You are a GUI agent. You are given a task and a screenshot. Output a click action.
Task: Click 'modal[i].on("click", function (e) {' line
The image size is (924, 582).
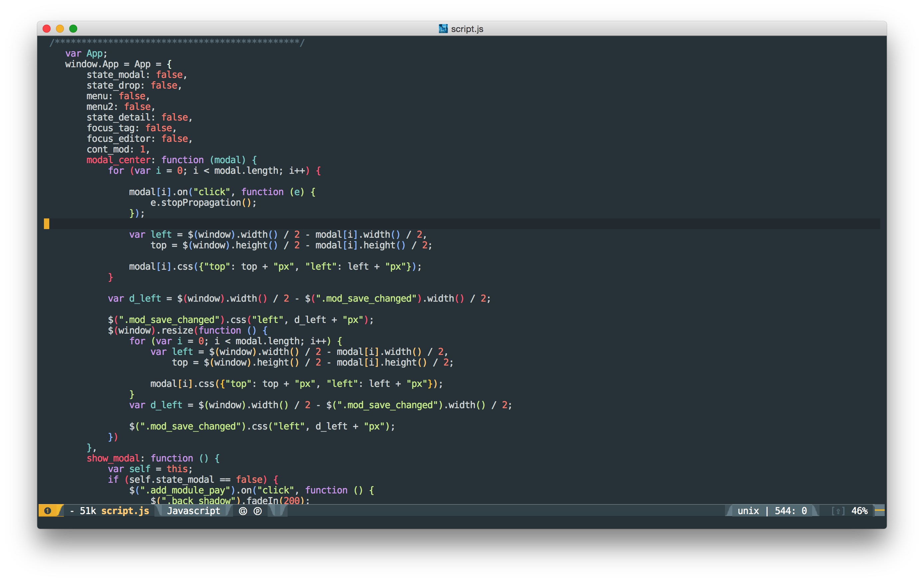[x=222, y=192]
